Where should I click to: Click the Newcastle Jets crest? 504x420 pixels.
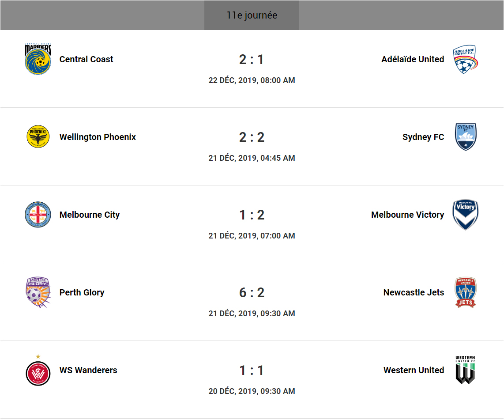(x=466, y=292)
